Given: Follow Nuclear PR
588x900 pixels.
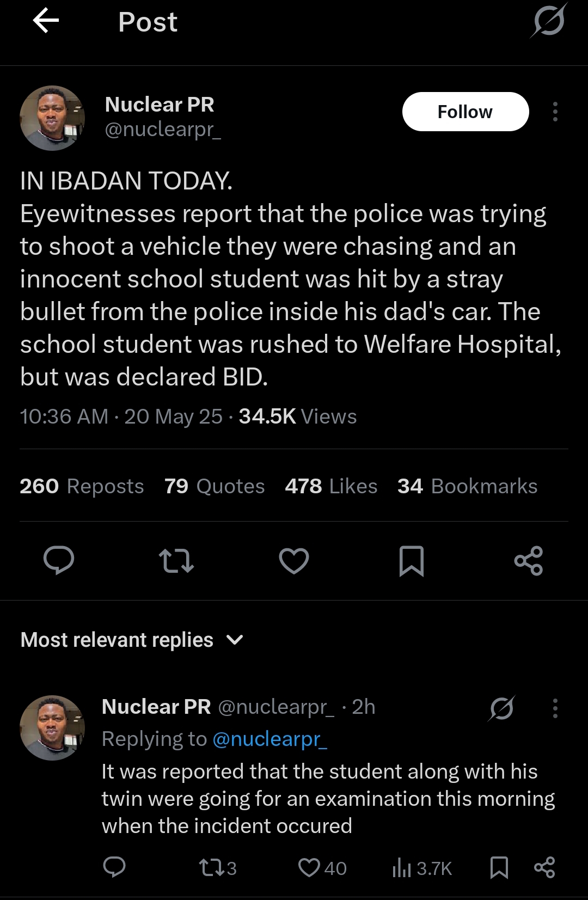Looking at the screenshot, I should [465, 112].
